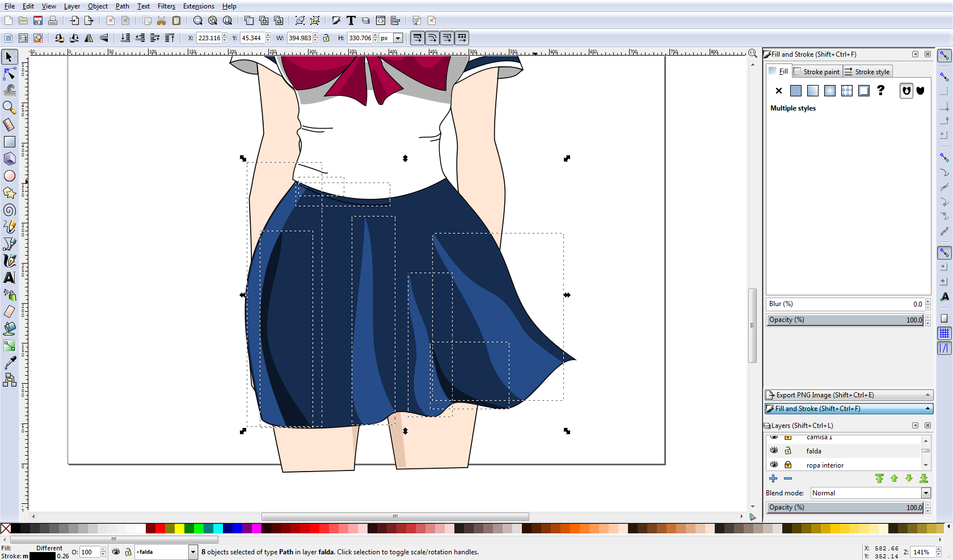Set linear gradient fill
The image size is (953, 560).
pos(813,91)
